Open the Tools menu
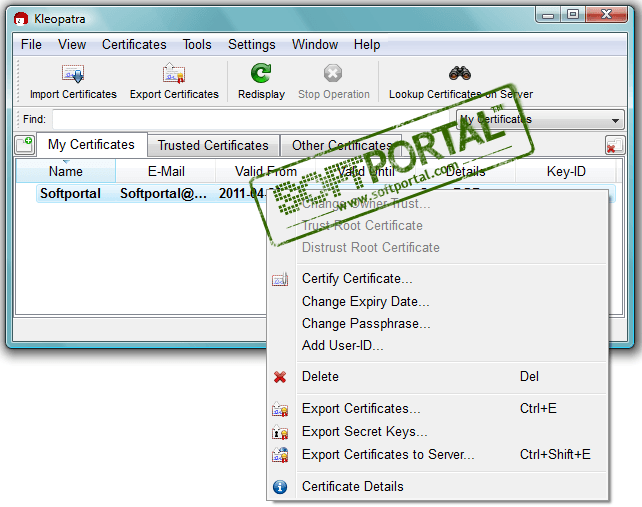Screen dimensions: 642x507 click(197, 44)
